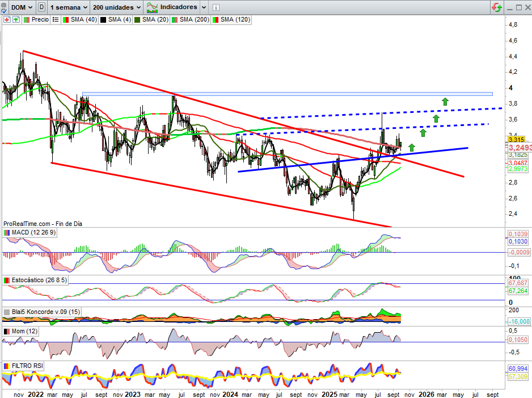Toggle the SMA (40) indicator label
The width and height of the screenshot is (532, 398).
point(79,19)
